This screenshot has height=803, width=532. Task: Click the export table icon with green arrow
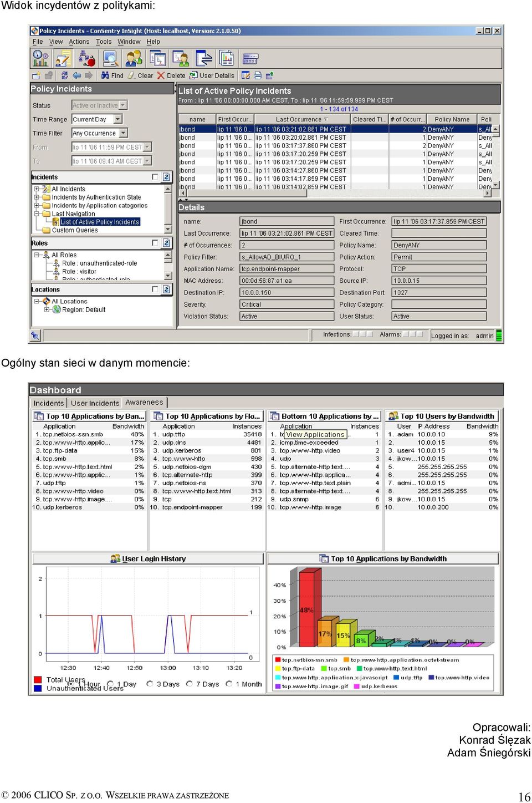(x=270, y=75)
